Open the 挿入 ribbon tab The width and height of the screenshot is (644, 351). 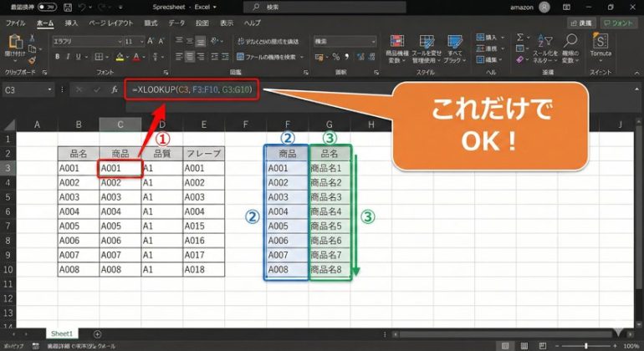[71, 23]
